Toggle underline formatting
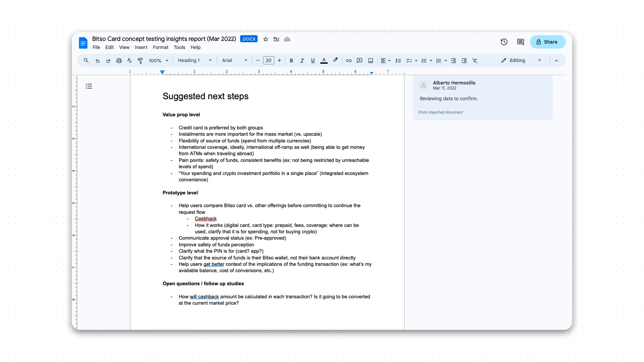Image resolution: width=644 pixels, height=362 pixels. point(313,61)
